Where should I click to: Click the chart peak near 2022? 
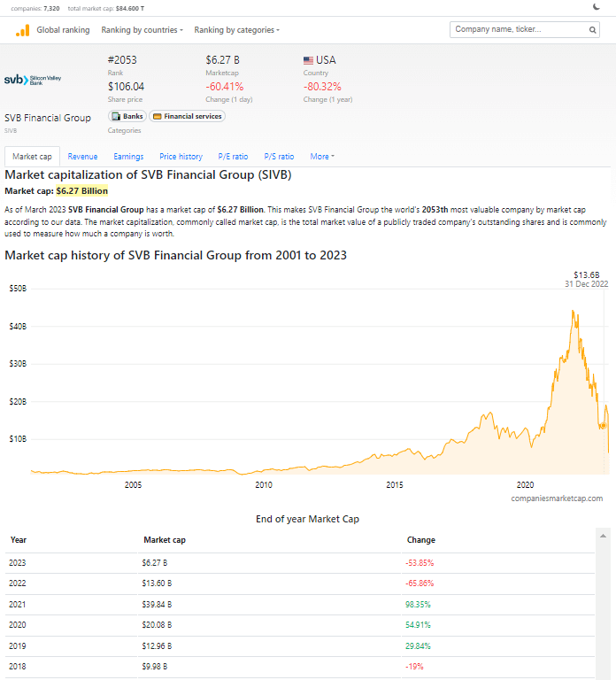574,312
